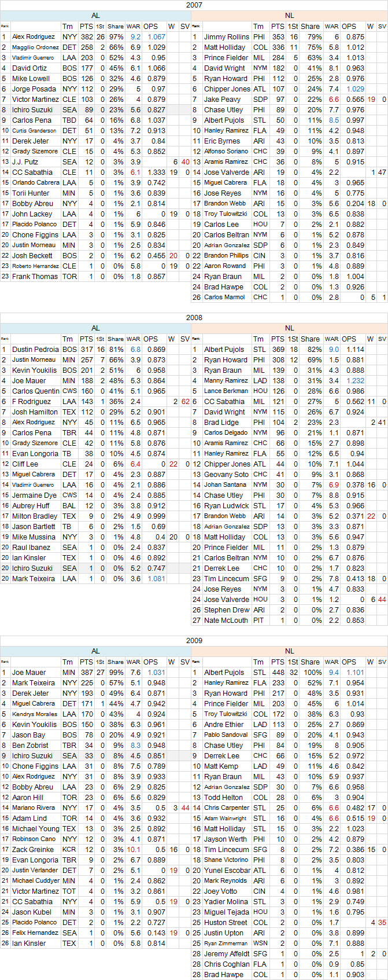Screen dimensions: 388x980
Task: Select the F Rodriguez entry
Action: point(31,402)
